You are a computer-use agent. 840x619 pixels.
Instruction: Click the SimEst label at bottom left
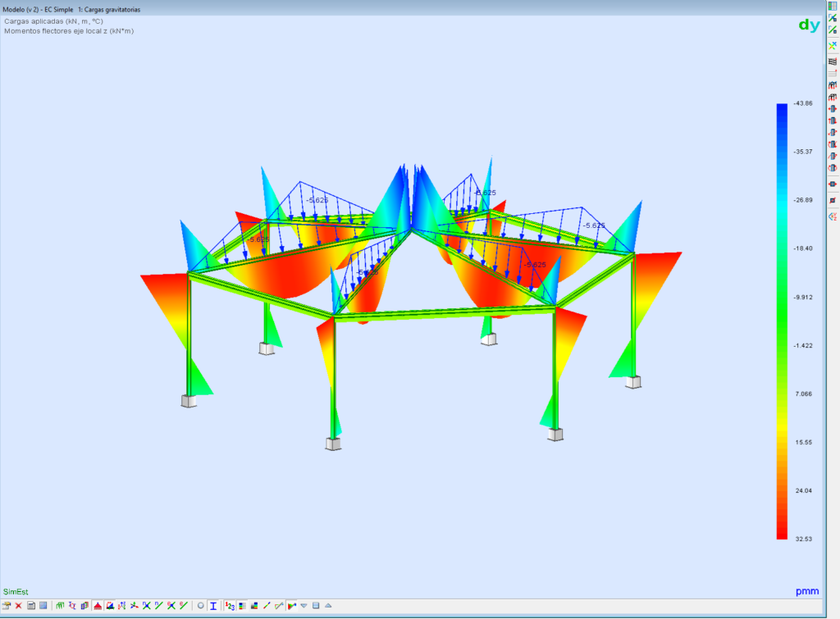click(x=15, y=591)
